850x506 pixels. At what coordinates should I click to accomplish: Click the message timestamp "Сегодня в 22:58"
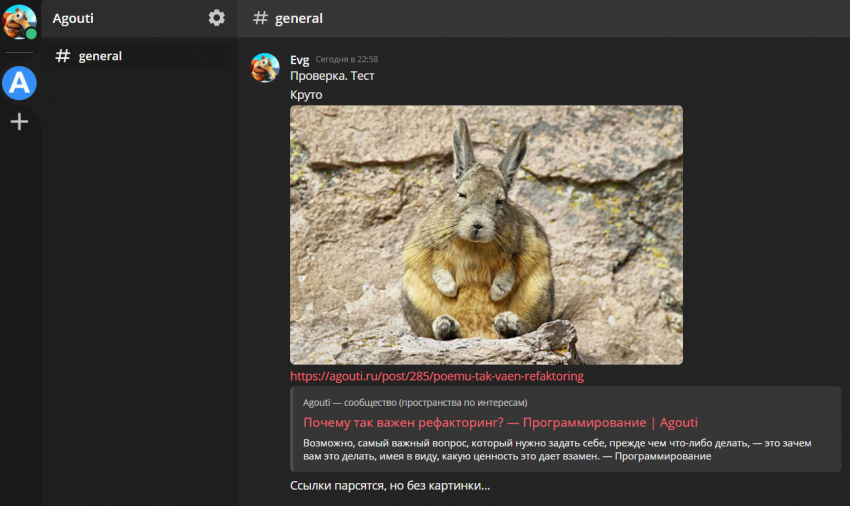click(346, 60)
